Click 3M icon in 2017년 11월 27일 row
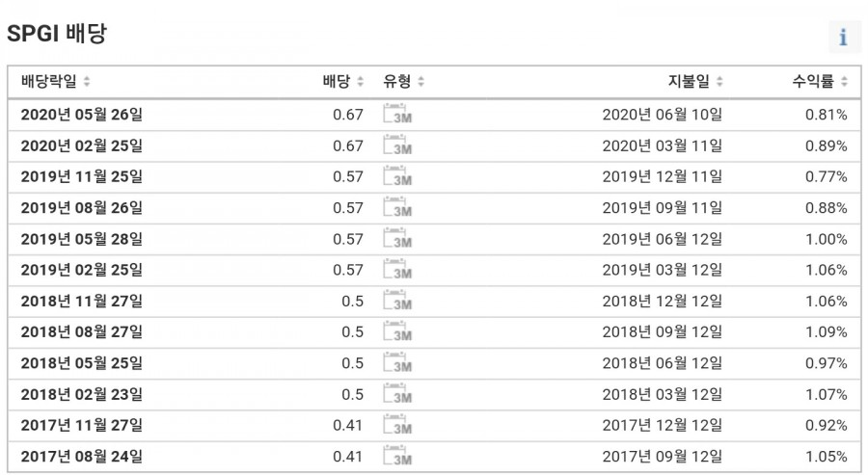Image resolution: width=868 pixels, height=475 pixels. click(397, 424)
